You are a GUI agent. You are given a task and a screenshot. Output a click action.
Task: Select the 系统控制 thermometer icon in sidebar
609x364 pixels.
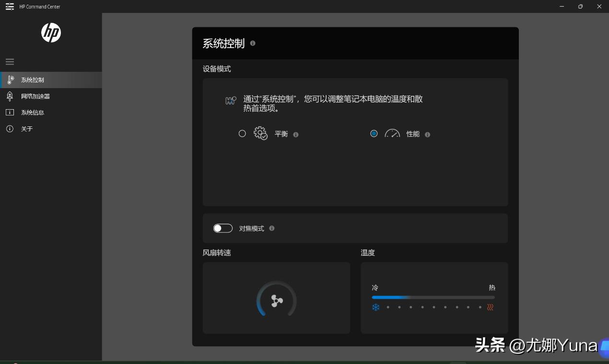click(10, 80)
